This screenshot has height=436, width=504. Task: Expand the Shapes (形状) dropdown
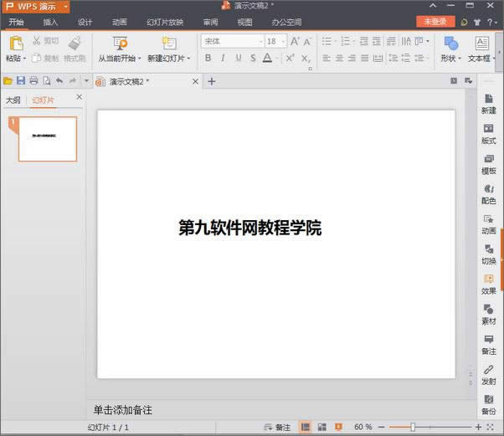pos(451,59)
